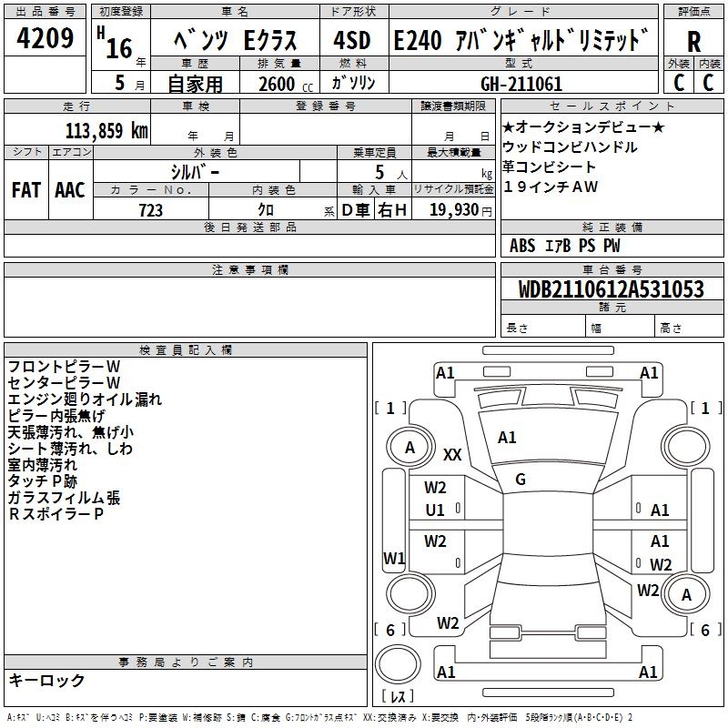Click the mileage 113,859 km

coord(106,130)
